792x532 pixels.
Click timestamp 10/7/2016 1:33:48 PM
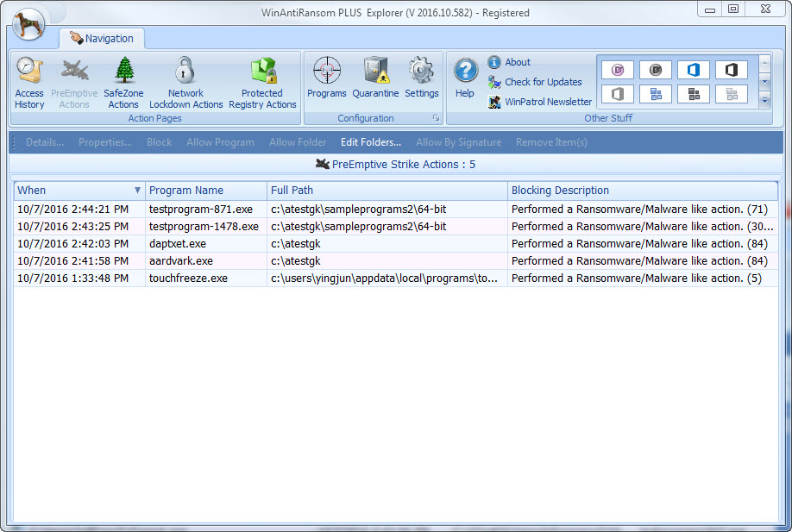point(73,279)
